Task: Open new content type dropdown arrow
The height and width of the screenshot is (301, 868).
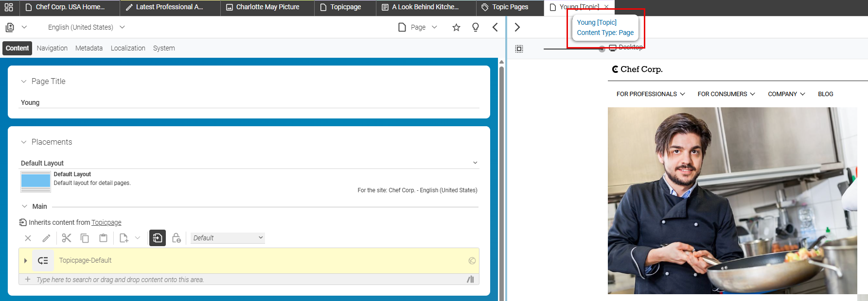Action: click(x=138, y=238)
